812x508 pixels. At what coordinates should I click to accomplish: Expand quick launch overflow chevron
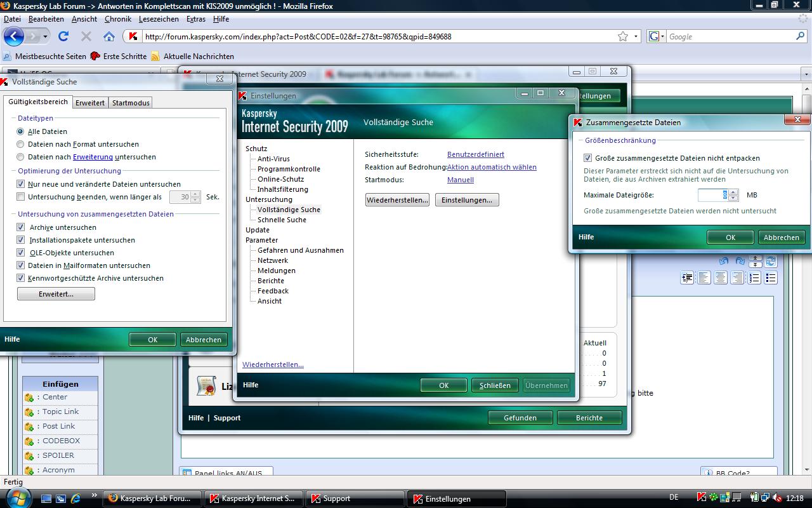(95, 496)
